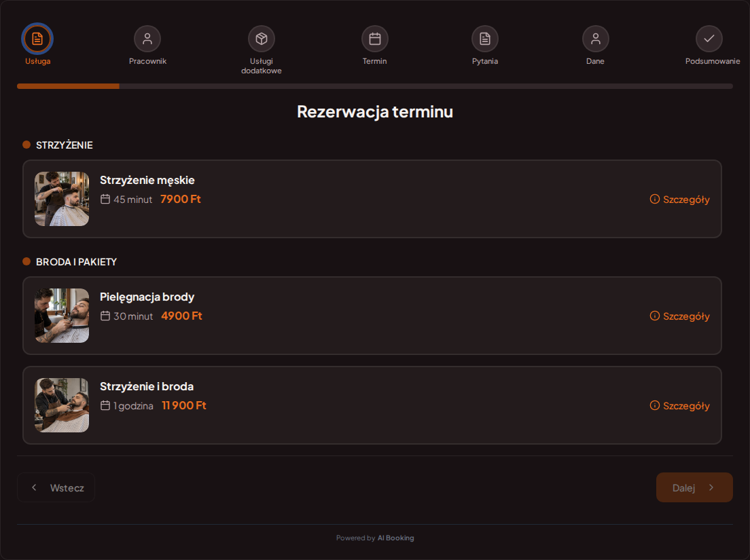Select the Pielęgnacja brody service thumbnail

click(62, 316)
